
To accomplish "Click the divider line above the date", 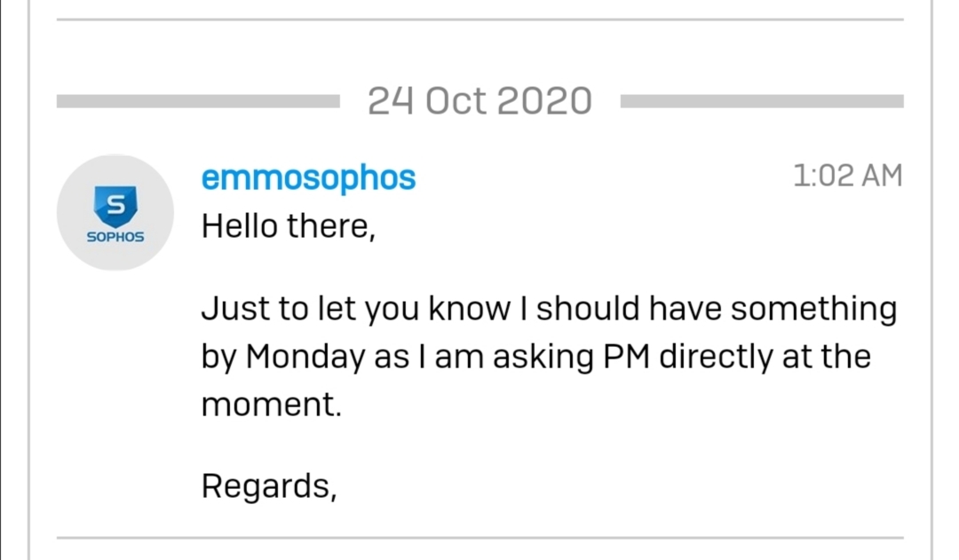I will pos(480,20).
